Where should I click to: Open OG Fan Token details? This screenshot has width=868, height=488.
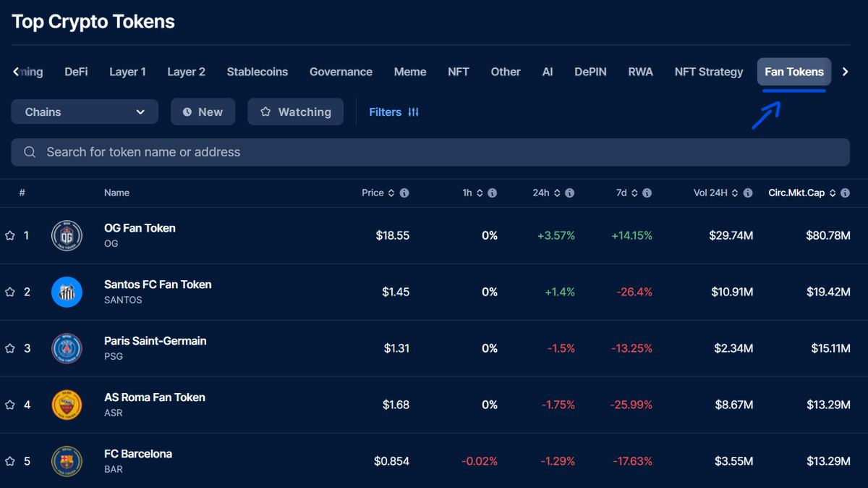(x=140, y=228)
